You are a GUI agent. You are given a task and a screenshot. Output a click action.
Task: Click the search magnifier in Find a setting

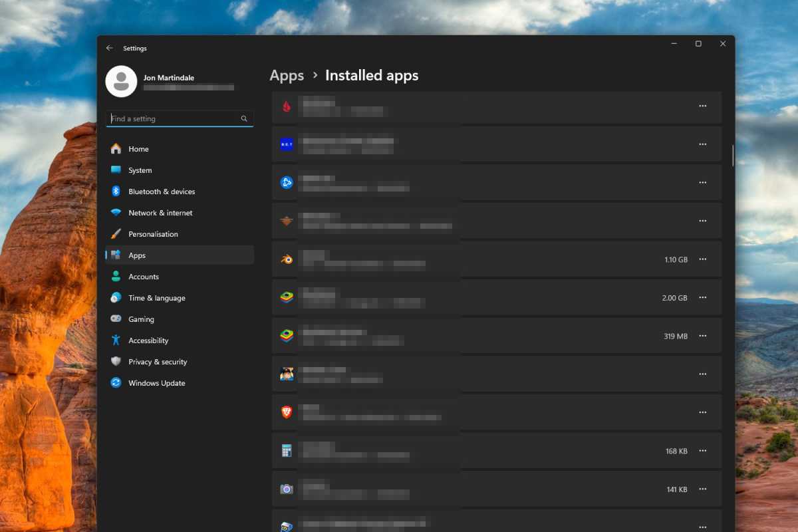tap(244, 118)
